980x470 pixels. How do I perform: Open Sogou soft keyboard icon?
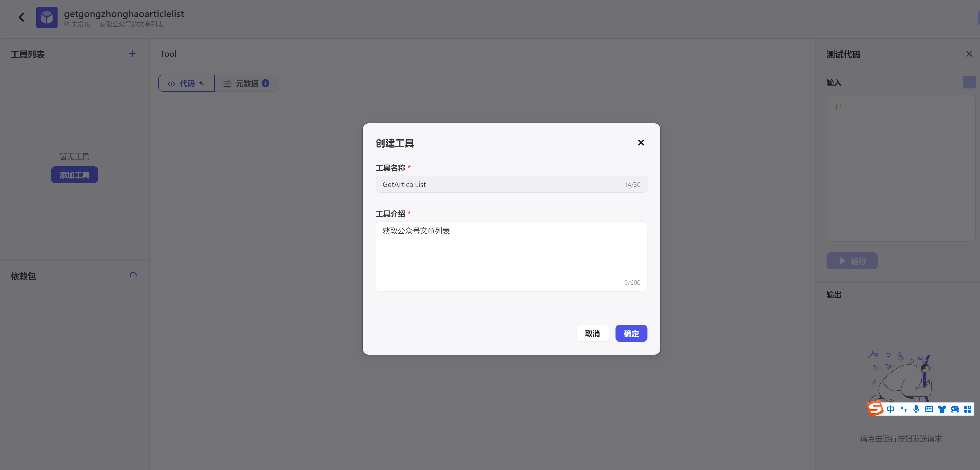click(929, 409)
